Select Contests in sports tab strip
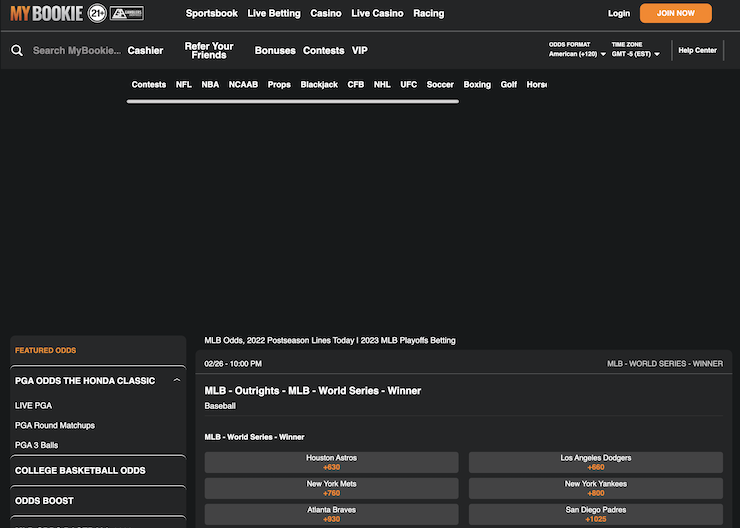Screen dimensions: 740x528 click(149, 84)
